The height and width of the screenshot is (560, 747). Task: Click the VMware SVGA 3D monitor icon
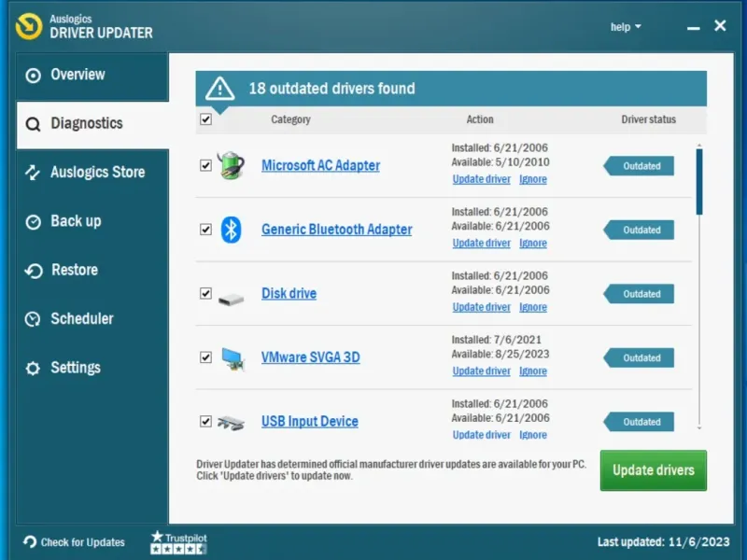tap(233, 358)
